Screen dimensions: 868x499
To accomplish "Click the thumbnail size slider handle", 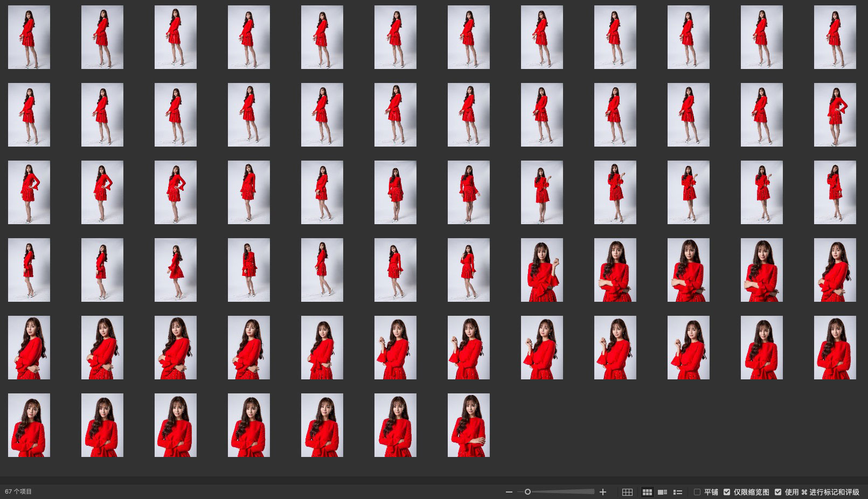I will tap(527, 491).
